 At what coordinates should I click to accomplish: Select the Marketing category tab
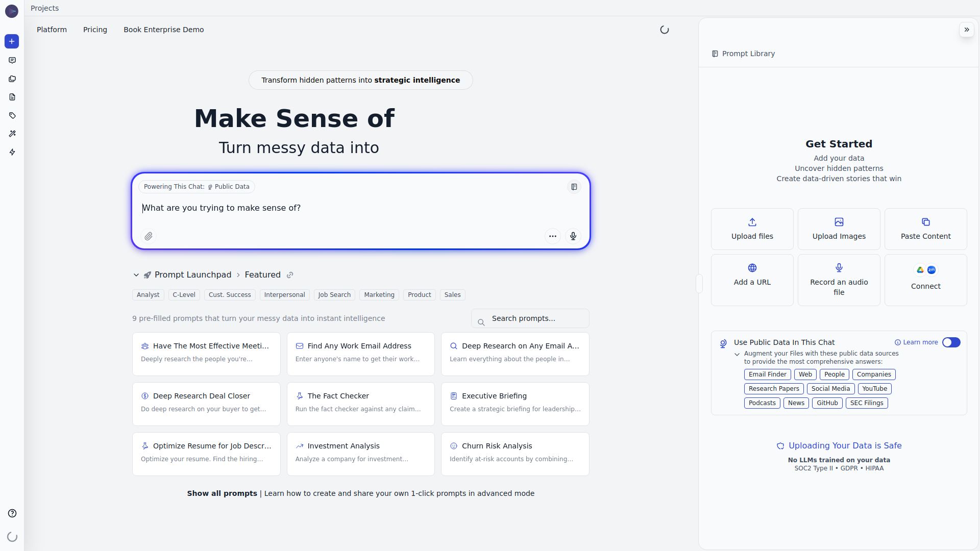click(x=379, y=294)
